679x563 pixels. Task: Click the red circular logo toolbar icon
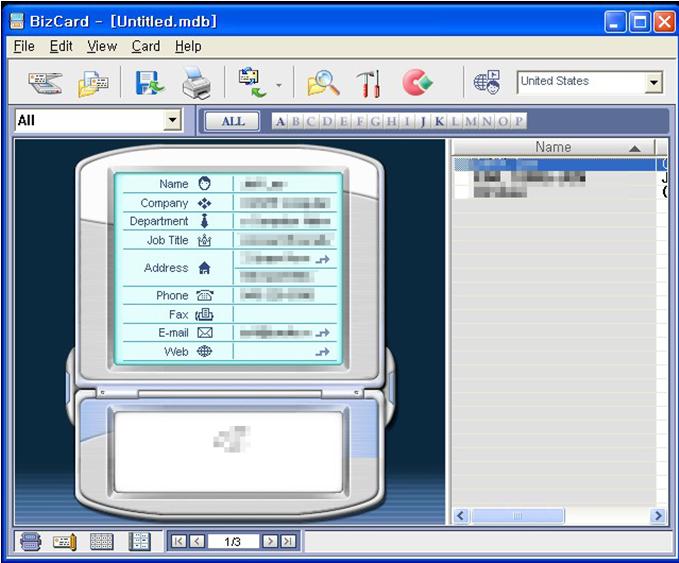click(x=417, y=82)
